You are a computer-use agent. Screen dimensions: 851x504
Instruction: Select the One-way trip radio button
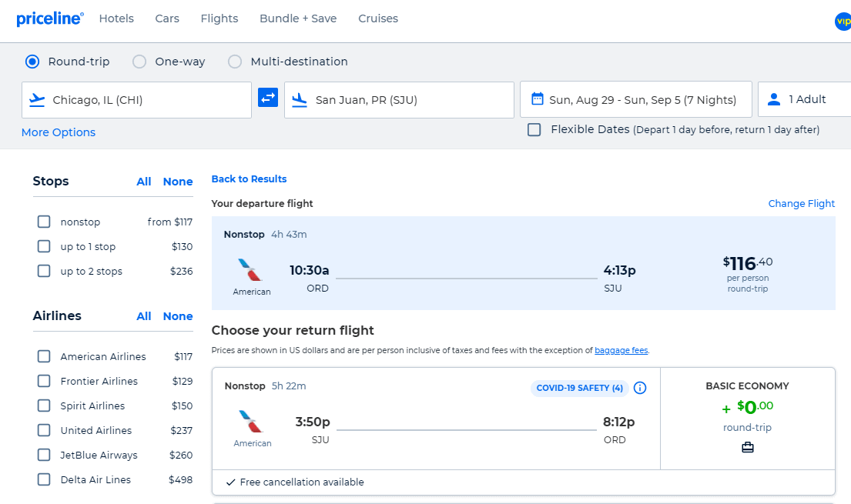[139, 61]
